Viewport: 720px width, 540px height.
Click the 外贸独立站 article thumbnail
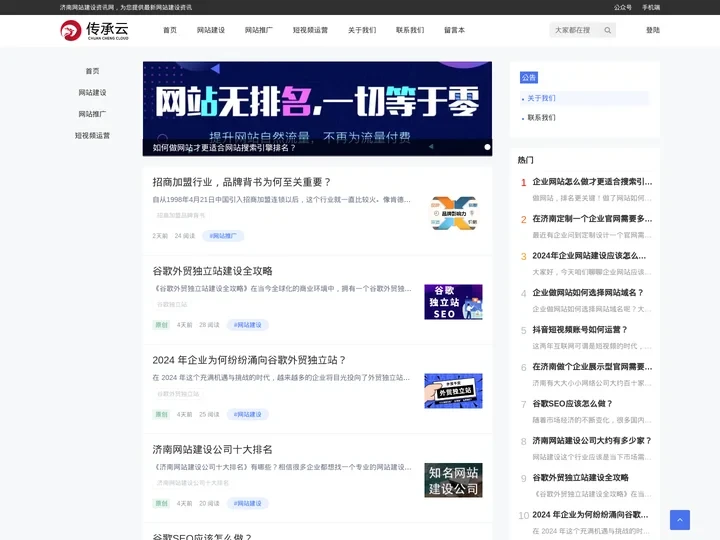[453, 391]
